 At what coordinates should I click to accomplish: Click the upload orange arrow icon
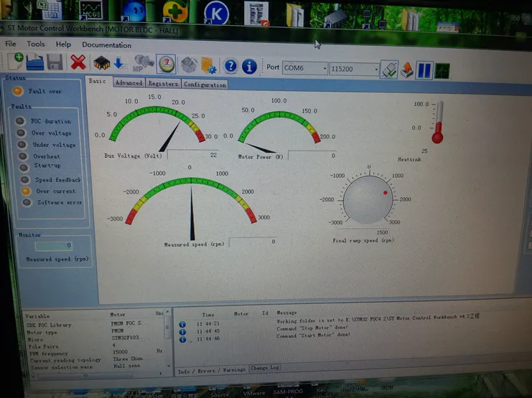(407, 70)
